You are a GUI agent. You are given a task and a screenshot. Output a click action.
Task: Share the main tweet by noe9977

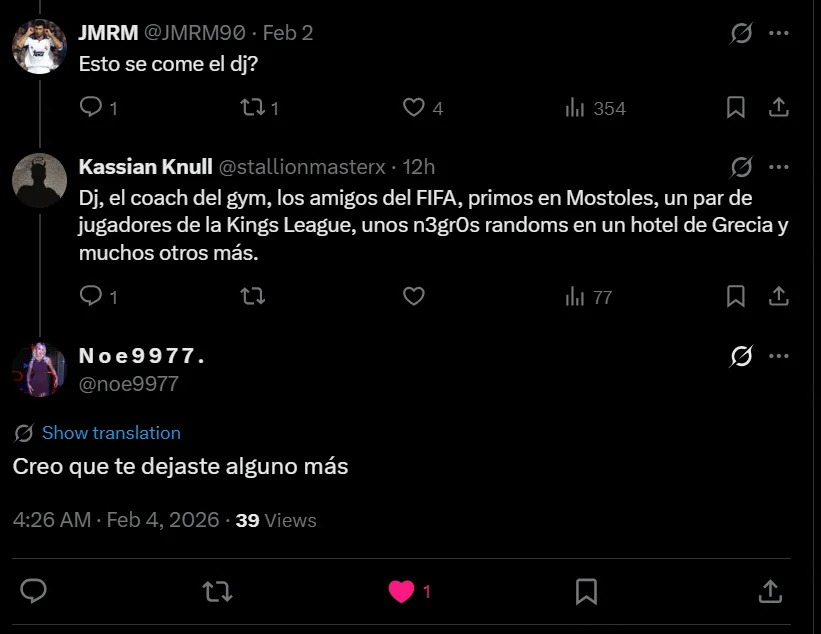tap(769, 591)
